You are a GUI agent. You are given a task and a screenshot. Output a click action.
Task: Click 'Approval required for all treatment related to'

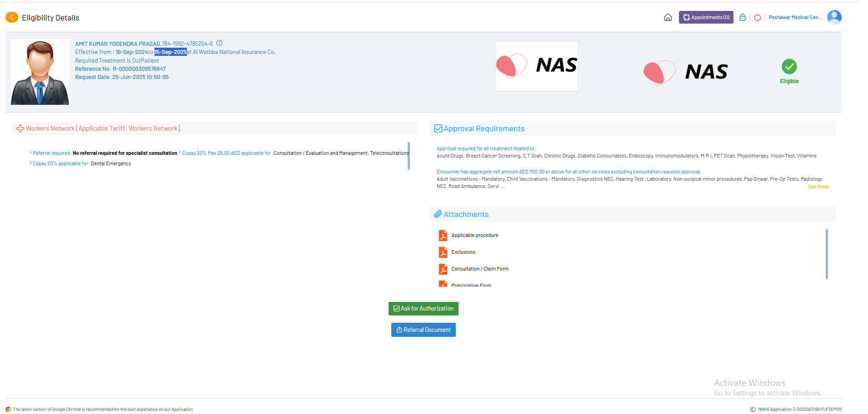[486, 148]
